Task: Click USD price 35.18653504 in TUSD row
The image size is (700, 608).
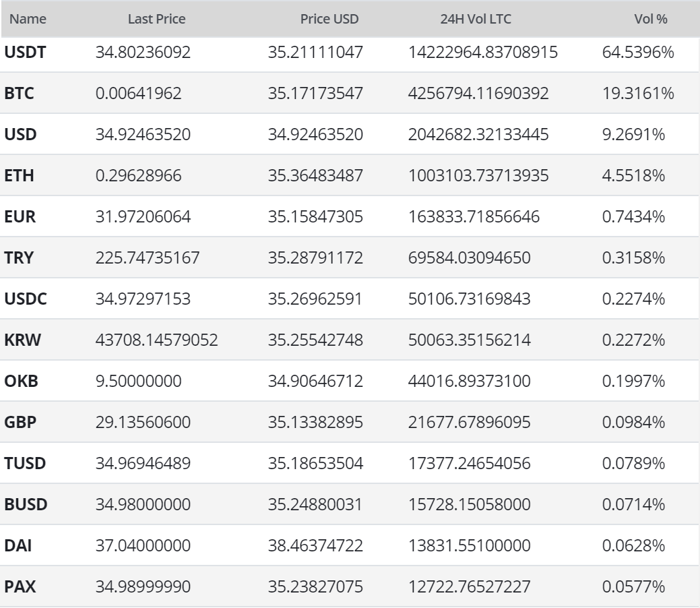Action: pyautogui.click(x=315, y=463)
